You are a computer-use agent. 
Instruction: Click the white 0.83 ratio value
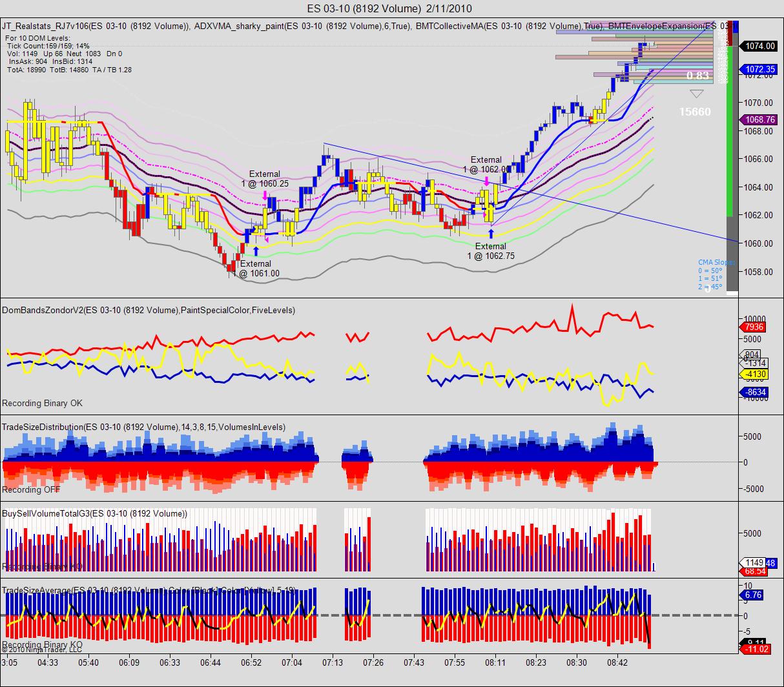click(697, 76)
